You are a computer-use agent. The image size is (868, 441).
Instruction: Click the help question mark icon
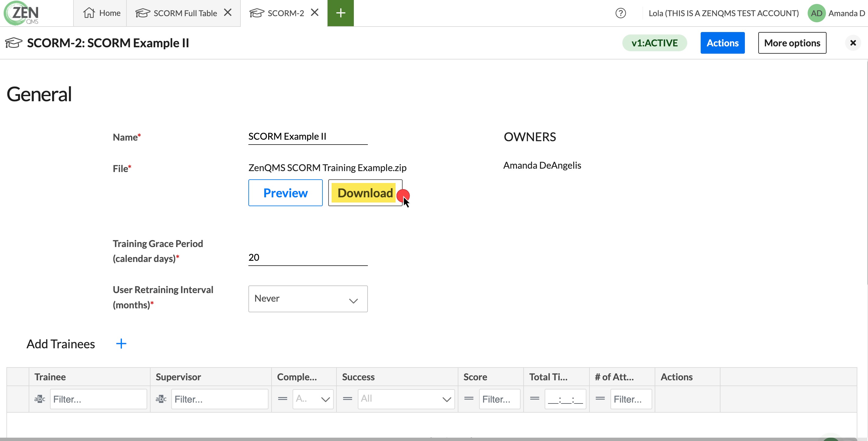(x=620, y=13)
